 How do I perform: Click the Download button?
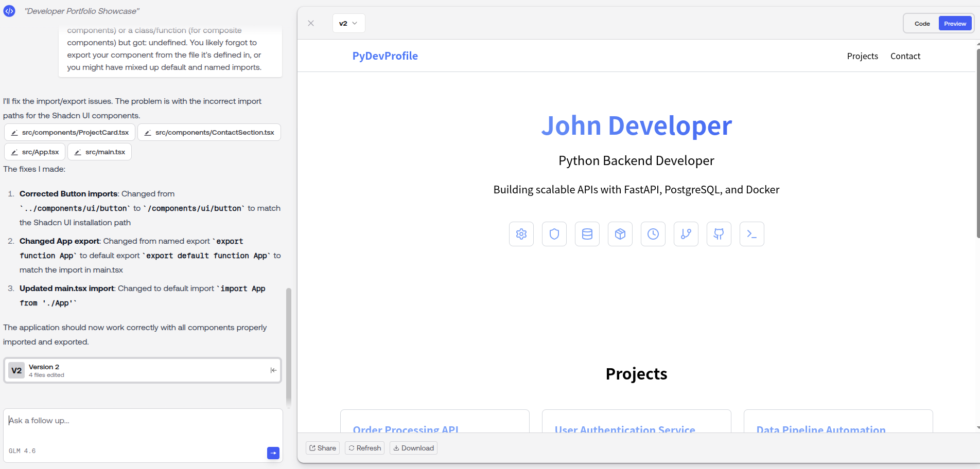coord(413,448)
